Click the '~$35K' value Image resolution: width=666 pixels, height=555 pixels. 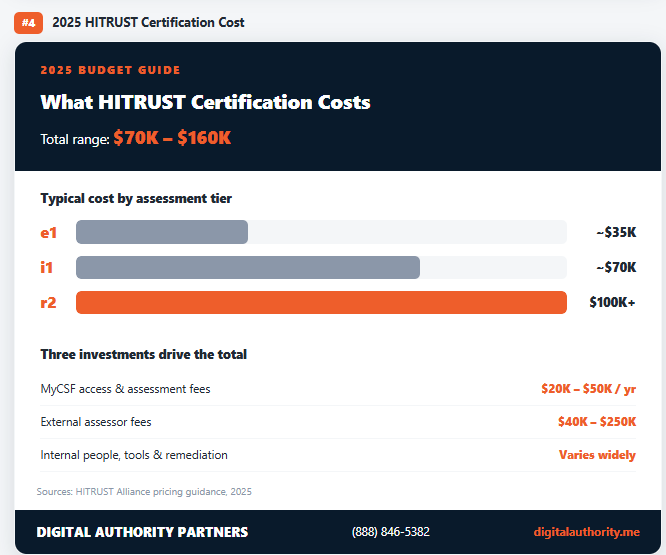pos(616,232)
